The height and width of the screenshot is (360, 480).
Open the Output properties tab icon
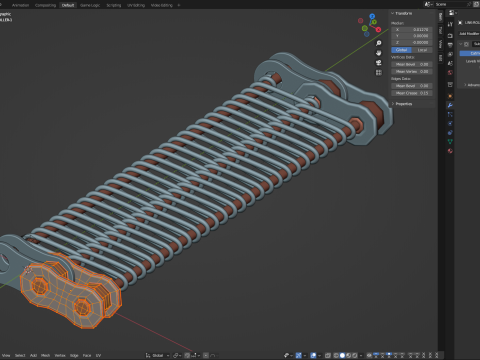click(x=450, y=45)
